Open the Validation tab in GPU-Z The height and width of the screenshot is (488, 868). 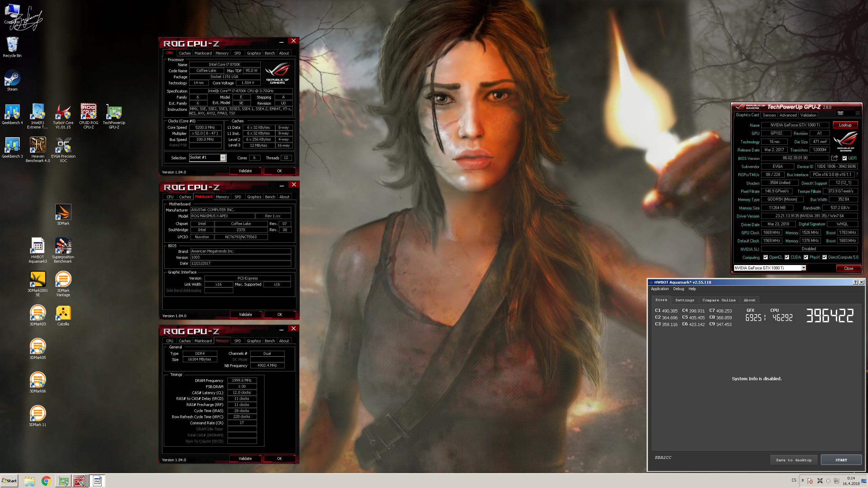tap(808, 115)
